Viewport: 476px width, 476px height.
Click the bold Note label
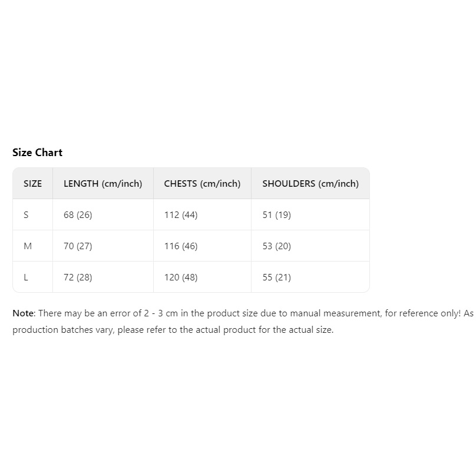point(24,313)
